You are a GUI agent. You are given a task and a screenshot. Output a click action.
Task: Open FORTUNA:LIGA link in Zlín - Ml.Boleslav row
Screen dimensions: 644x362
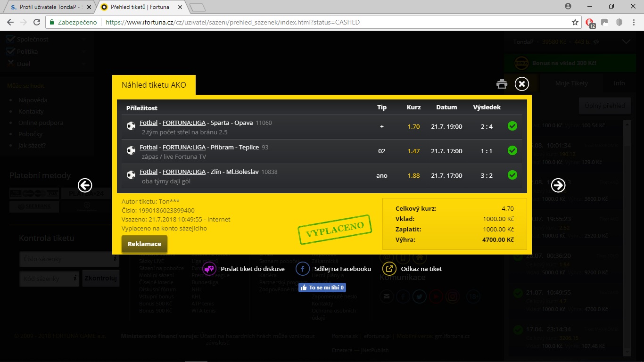184,172
